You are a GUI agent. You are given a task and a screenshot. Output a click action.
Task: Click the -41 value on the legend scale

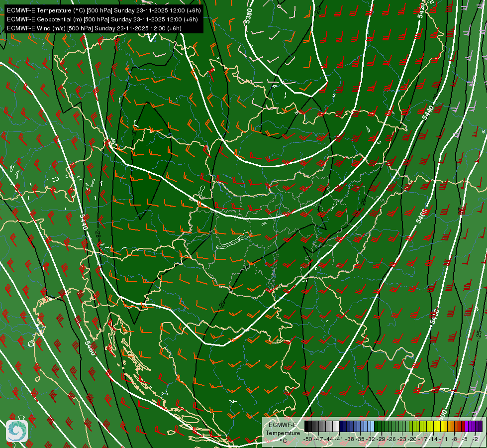[x=339, y=439]
